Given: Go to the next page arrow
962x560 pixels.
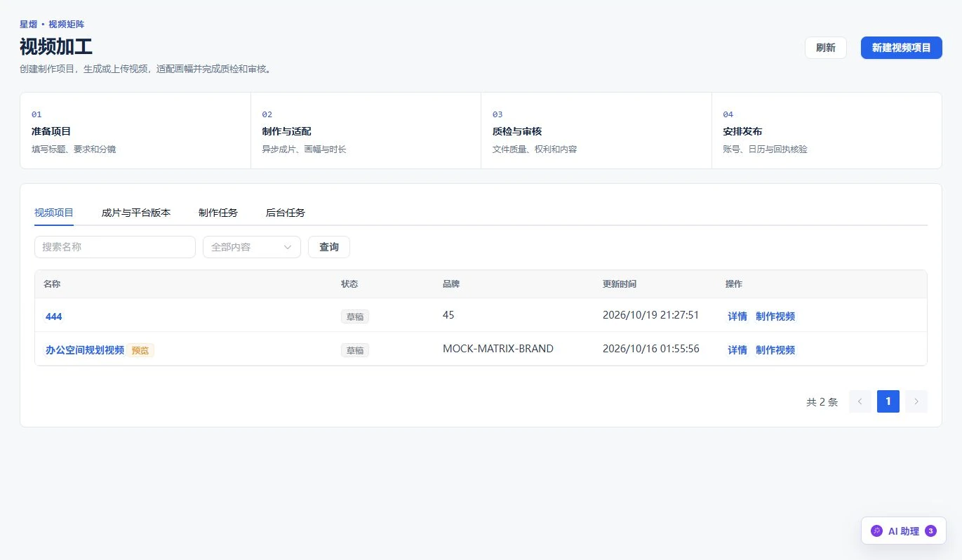Looking at the screenshot, I should [916, 401].
